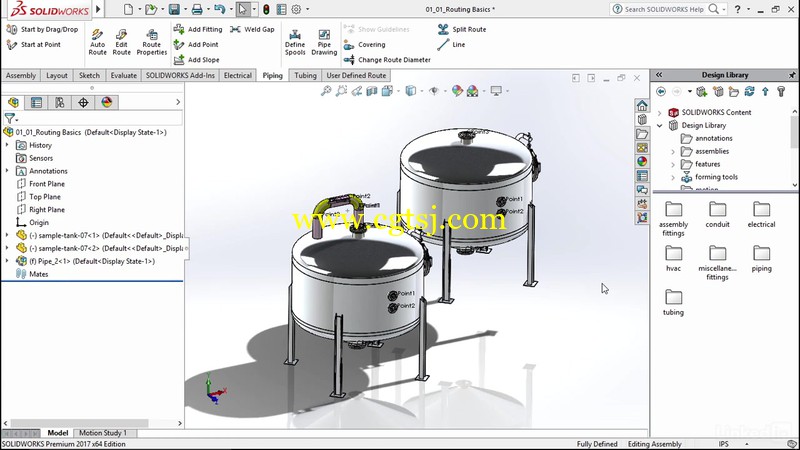Select the Line sketch tool
800x450 pixels.
(452, 44)
